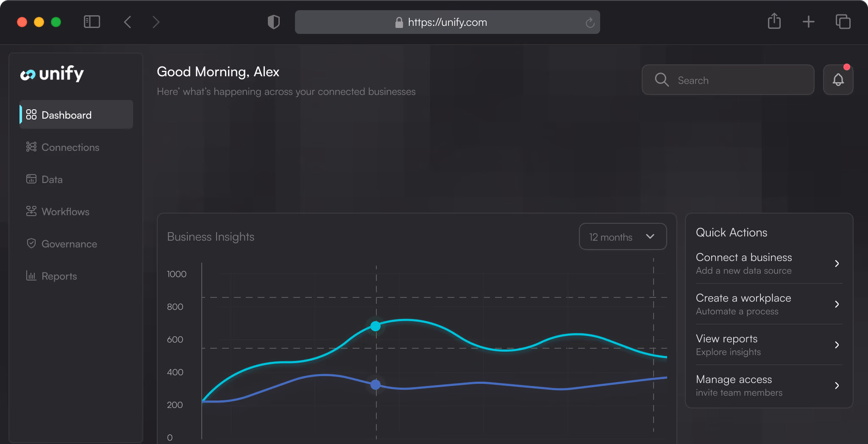The width and height of the screenshot is (868, 444).
Task: Click the search magnifier icon
Action: coord(662,80)
